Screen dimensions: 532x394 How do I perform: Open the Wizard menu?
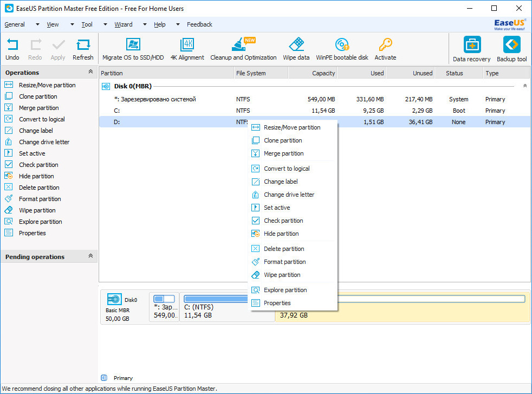click(124, 24)
